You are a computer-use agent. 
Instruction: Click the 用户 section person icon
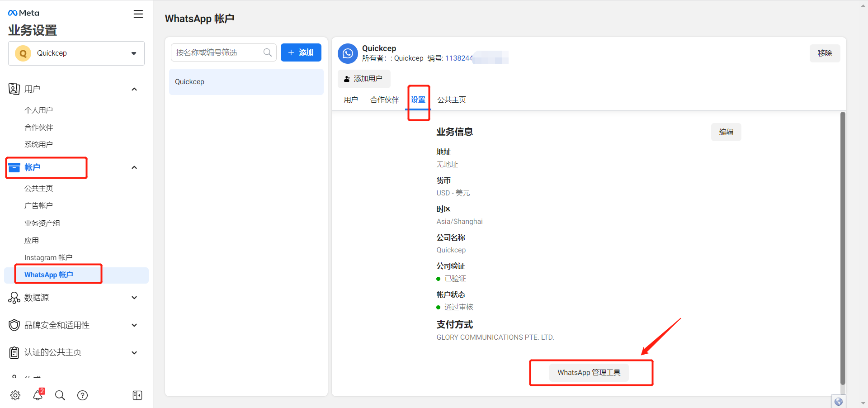[14, 89]
